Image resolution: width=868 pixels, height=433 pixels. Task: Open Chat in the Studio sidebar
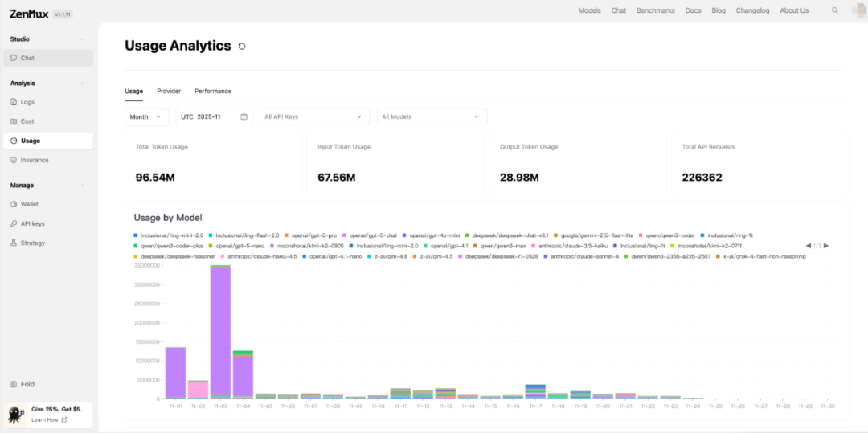coord(48,58)
